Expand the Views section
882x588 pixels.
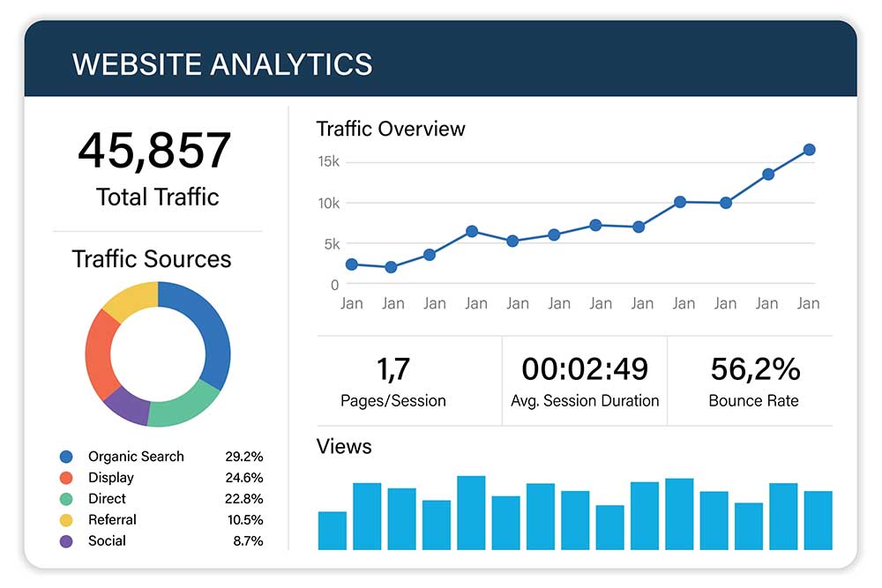343,447
